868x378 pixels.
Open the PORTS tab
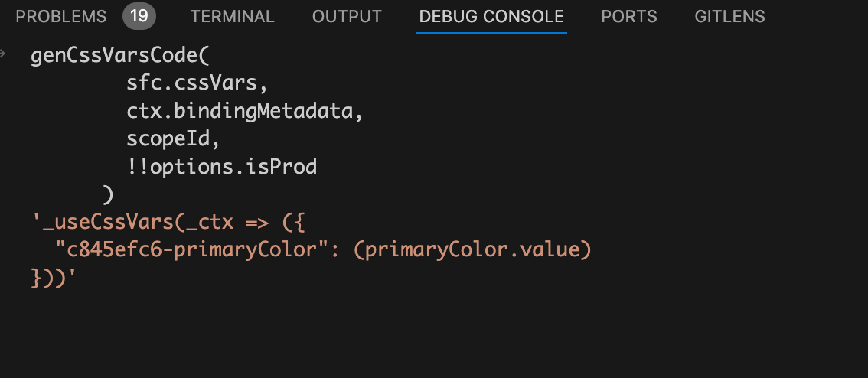point(628,16)
